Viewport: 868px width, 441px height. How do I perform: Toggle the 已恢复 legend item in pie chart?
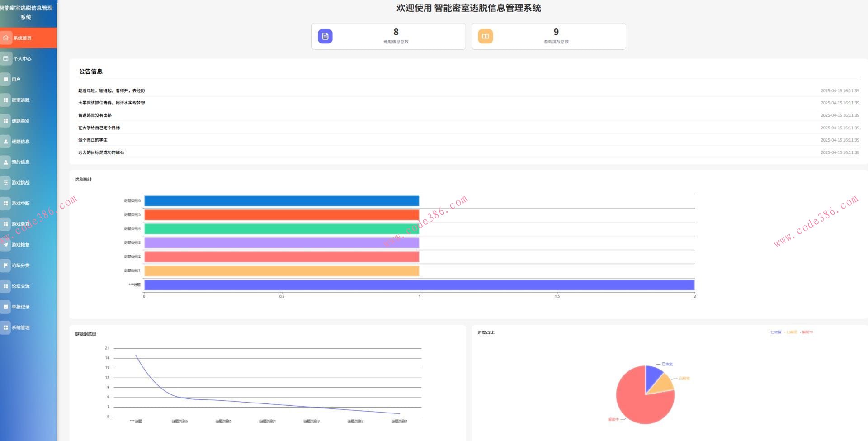pyautogui.click(x=775, y=332)
